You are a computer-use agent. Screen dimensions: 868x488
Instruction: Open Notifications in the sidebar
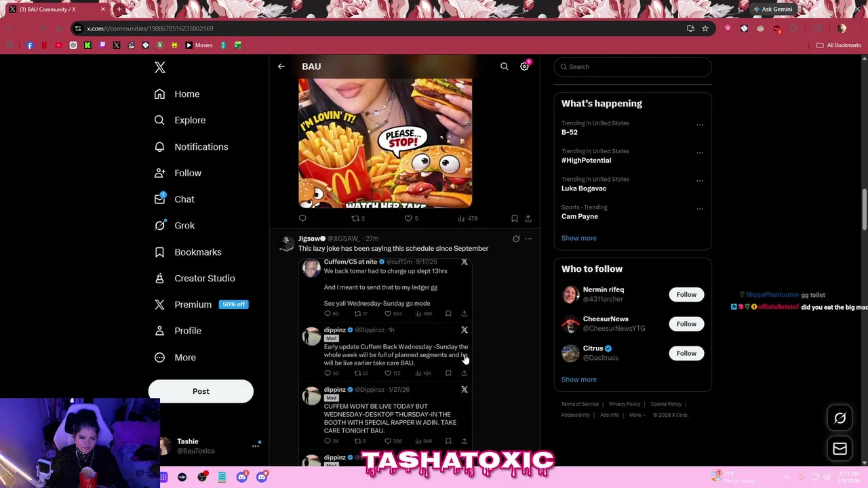click(191, 146)
